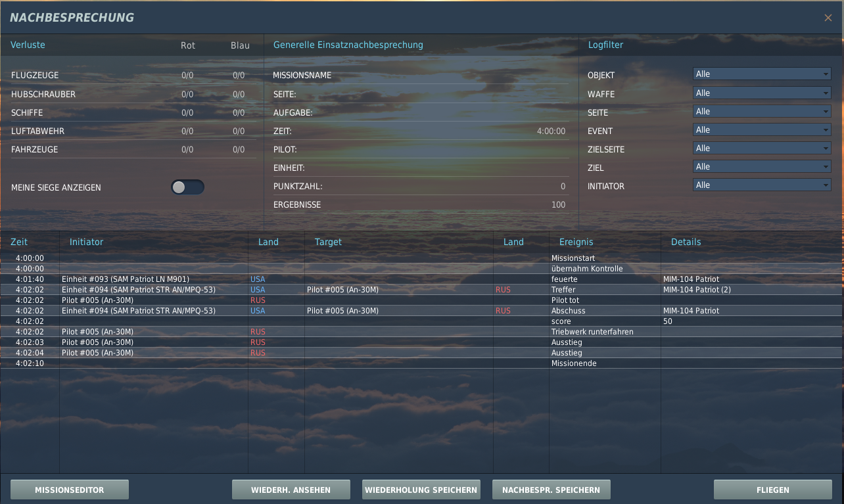Expand the INITIATOR filter dropdown
This screenshot has height=504, width=844.
(x=762, y=185)
